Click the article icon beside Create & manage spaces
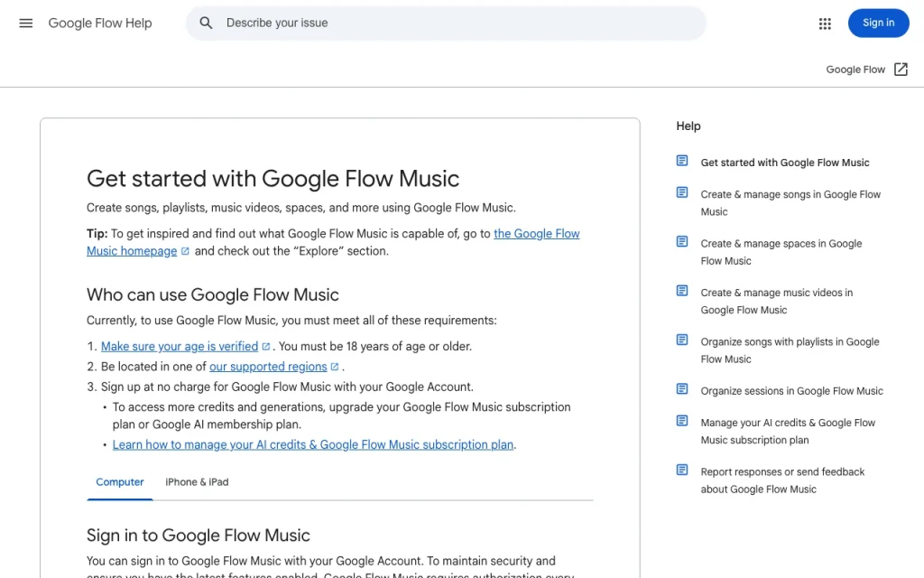 [x=682, y=241]
